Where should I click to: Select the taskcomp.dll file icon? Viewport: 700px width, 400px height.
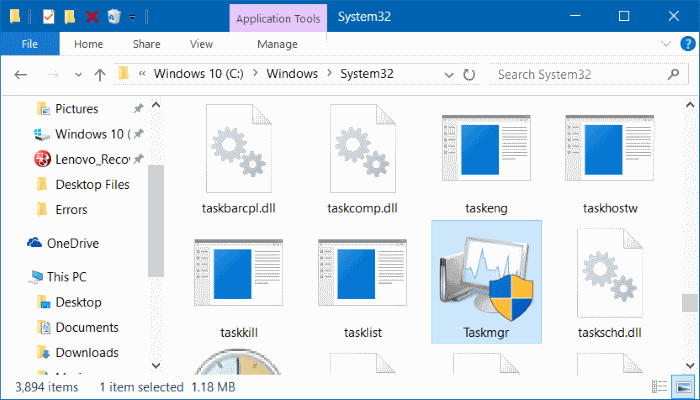pyautogui.click(x=362, y=149)
